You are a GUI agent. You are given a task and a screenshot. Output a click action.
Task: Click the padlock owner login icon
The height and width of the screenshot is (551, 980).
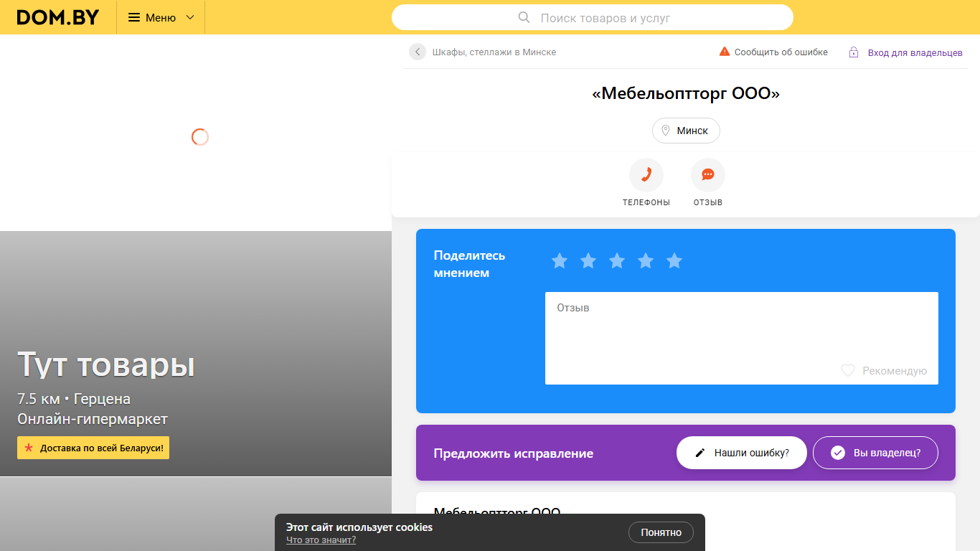(x=854, y=52)
